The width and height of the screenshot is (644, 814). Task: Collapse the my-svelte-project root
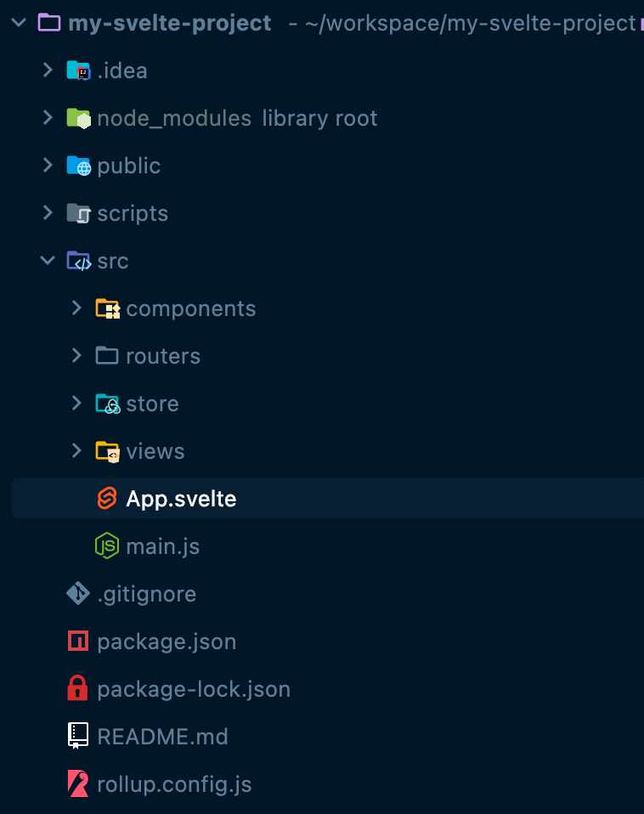[x=19, y=22]
